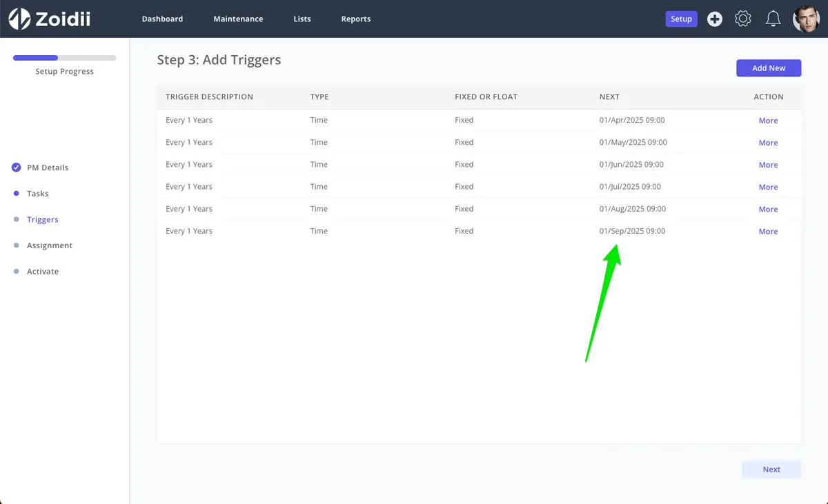
Task: Open the settings gear icon
Action: coord(743,19)
